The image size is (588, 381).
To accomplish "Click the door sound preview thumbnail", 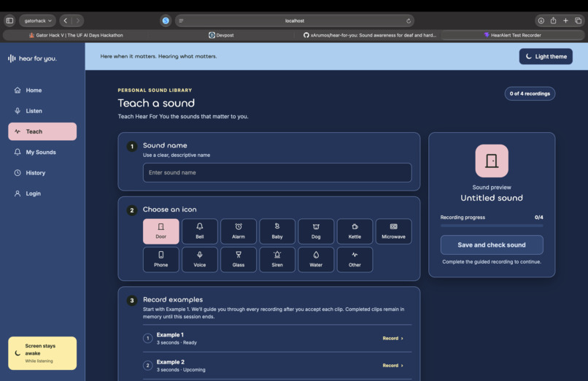I will tap(492, 161).
